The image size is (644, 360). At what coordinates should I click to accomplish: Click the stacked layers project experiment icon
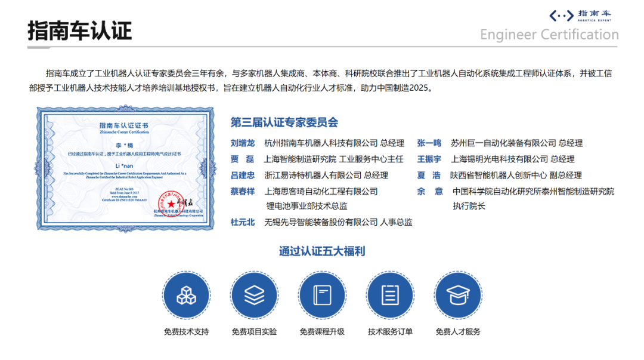point(254,295)
